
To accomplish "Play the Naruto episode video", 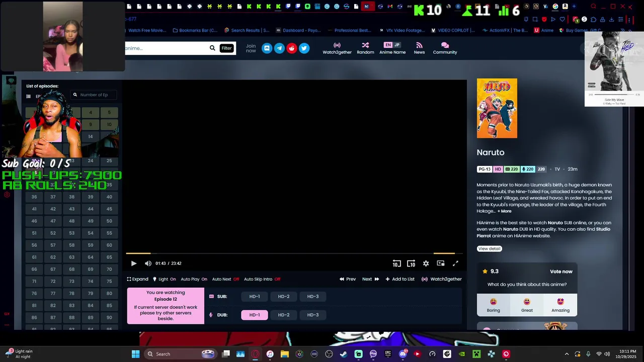I will click(x=133, y=263).
